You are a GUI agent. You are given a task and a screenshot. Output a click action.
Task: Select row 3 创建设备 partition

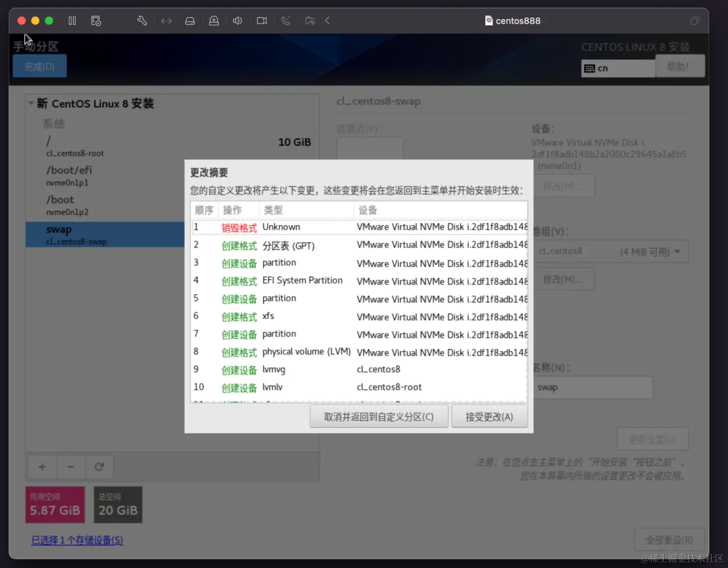(x=359, y=263)
